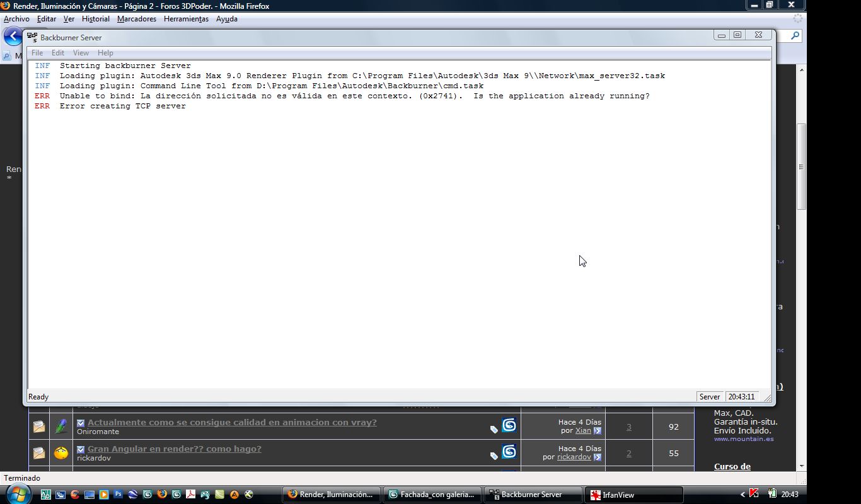Select 'Starting backburner Server' log line
Image resolution: width=861 pixels, height=504 pixels.
point(125,66)
